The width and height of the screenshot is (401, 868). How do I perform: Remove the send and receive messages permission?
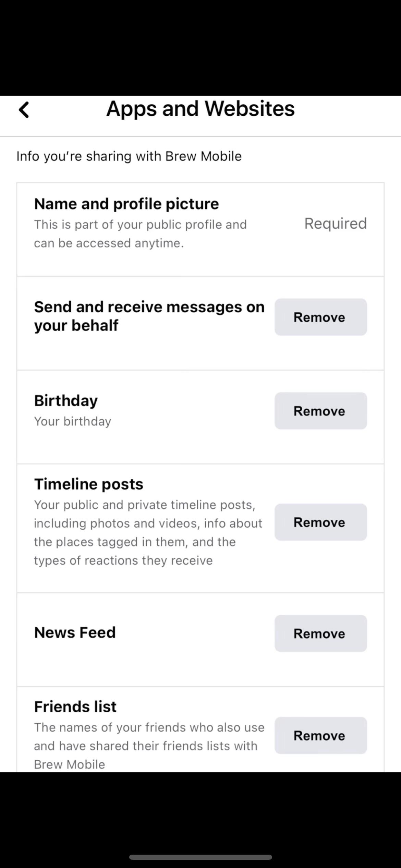coord(320,317)
